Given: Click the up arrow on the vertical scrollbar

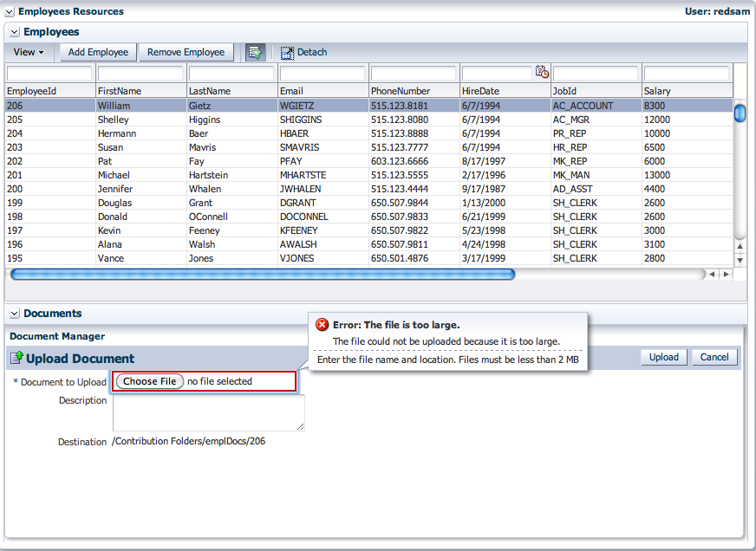Looking at the screenshot, I should click(x=740, y=245).
